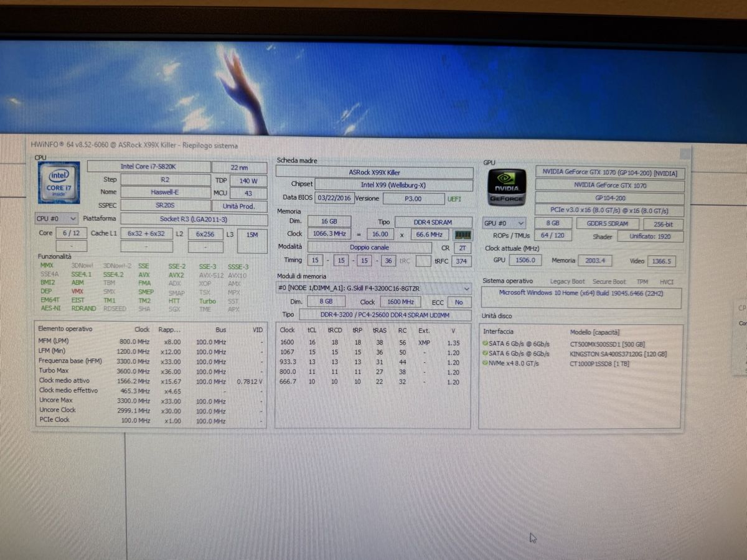Click the Uncore Clock 2999.1 MHz value
Viewport: 747px width, 560px height.
[133, 411]
